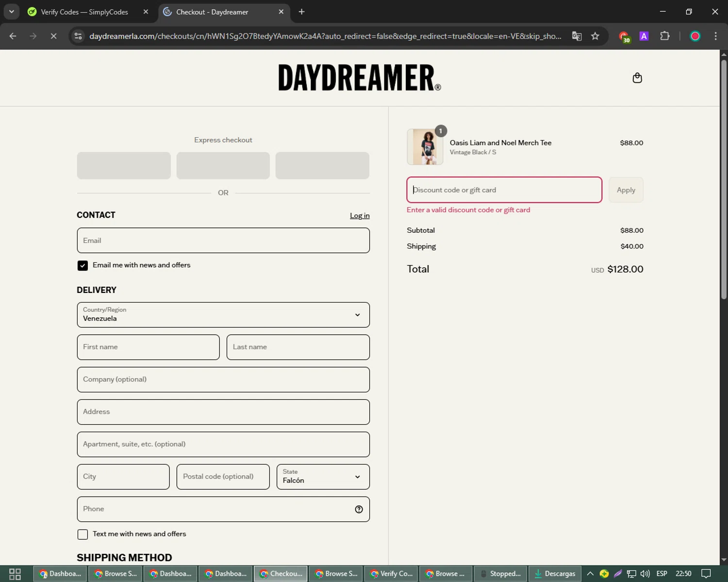Click the Address field
Viewport: 728px width, 582px height.
223,412
